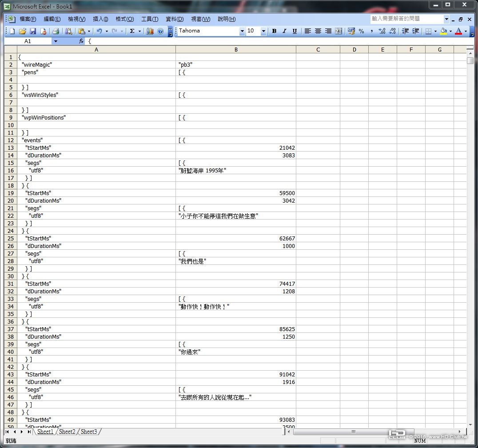This screenshot has width=478, height=448.
Task: Open the 檢視(V) view menu
Action: [x=76, y=19]
